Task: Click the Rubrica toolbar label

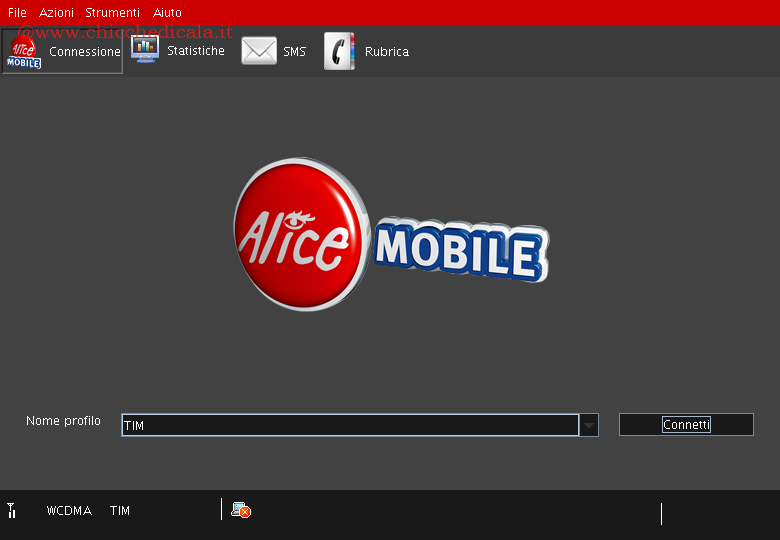Action: coord(386,52)
